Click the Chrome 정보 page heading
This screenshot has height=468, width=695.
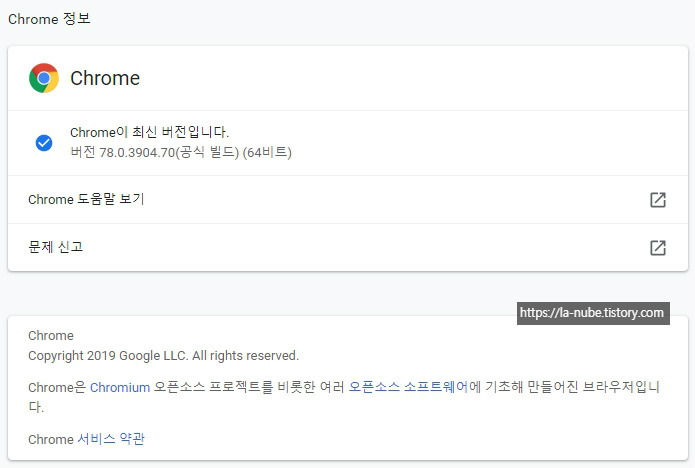(x=49, y=19)
